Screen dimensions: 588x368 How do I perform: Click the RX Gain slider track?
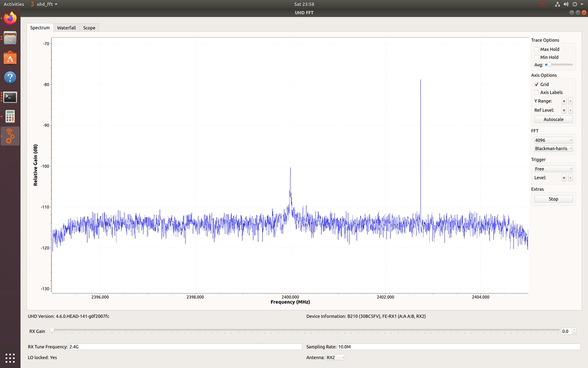point(304,330)
